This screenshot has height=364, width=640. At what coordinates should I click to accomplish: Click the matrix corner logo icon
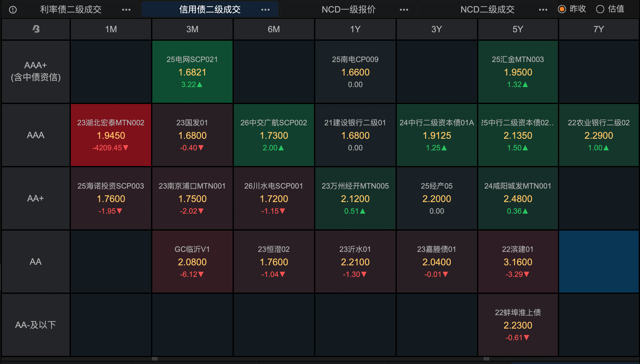tap(36, 29)
